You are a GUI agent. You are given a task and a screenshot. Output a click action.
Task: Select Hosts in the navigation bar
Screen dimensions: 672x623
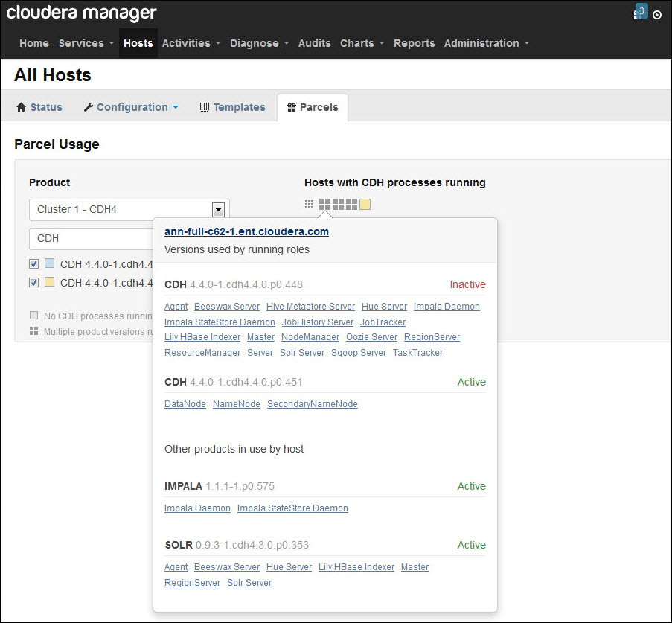click(x=138, y=43)
